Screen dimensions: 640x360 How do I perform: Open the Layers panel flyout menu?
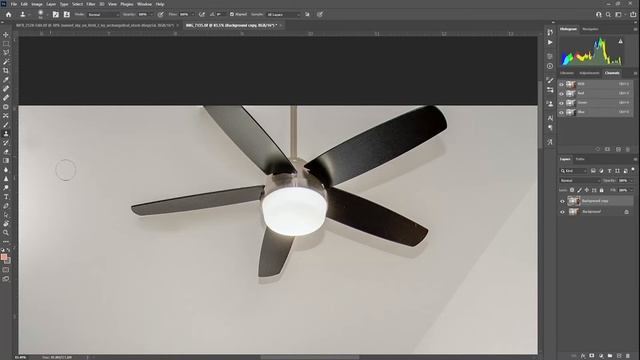(x=635, y=159)
